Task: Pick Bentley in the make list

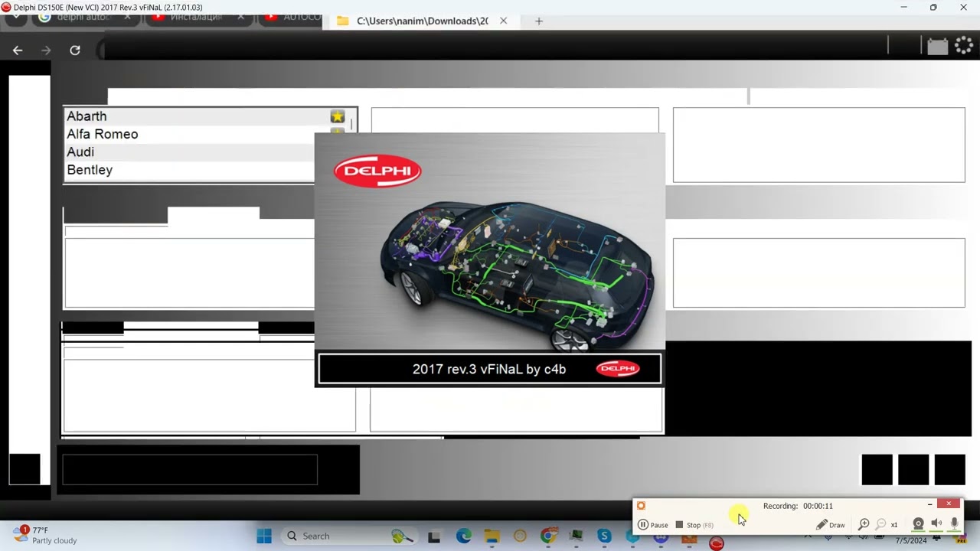Action: [x=189, y=170]
